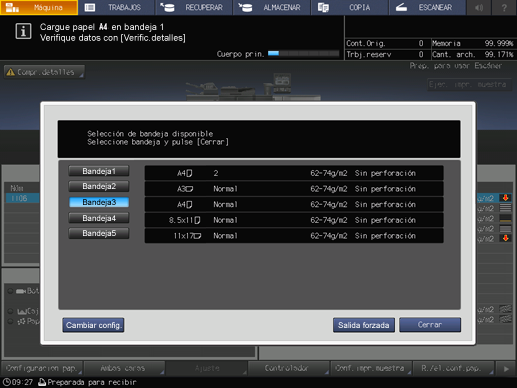Select Bandeja3 tray
The width and height of the screenshot is (517, 388).
[99, 202]
